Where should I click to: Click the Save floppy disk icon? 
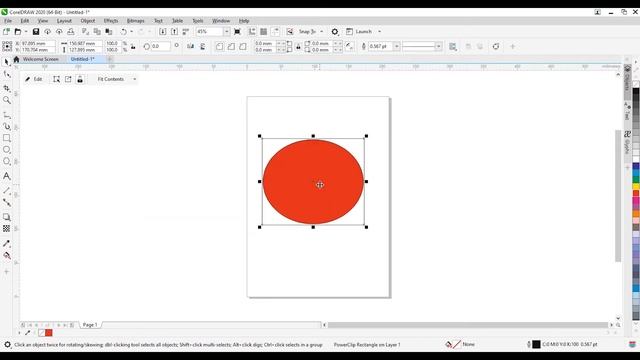tap(36, 31)
